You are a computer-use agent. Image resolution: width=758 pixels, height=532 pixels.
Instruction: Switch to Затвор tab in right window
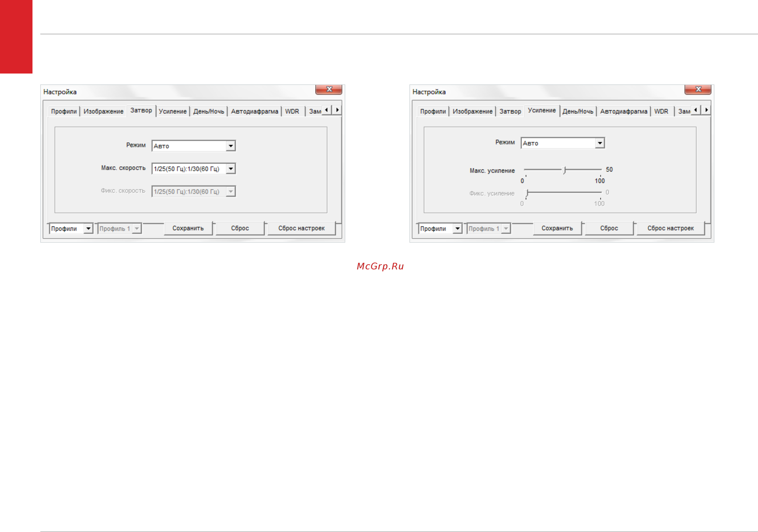tap(510, 112)
